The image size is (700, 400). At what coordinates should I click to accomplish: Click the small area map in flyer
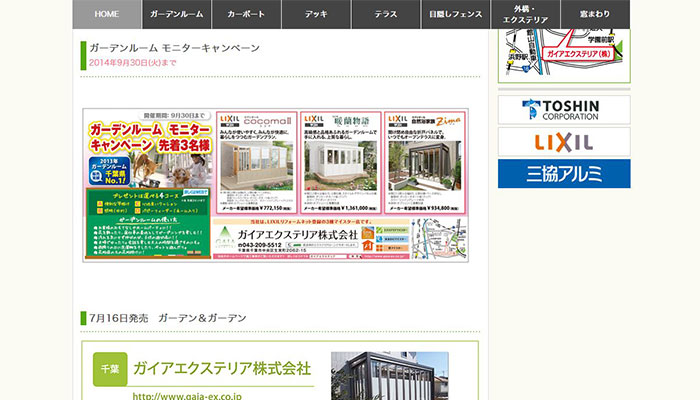tap(439, 239)
